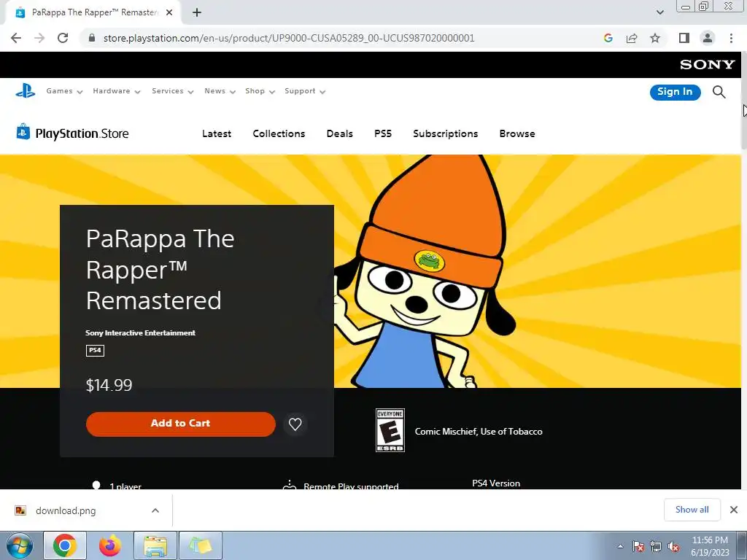This screenshot has height=560, width=747.
Task: Click the Add to Cart button
Action: tap(181, 424)
